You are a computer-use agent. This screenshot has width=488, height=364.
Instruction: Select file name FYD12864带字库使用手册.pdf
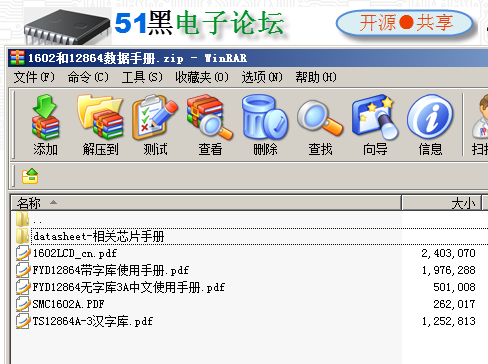[111, 270]
